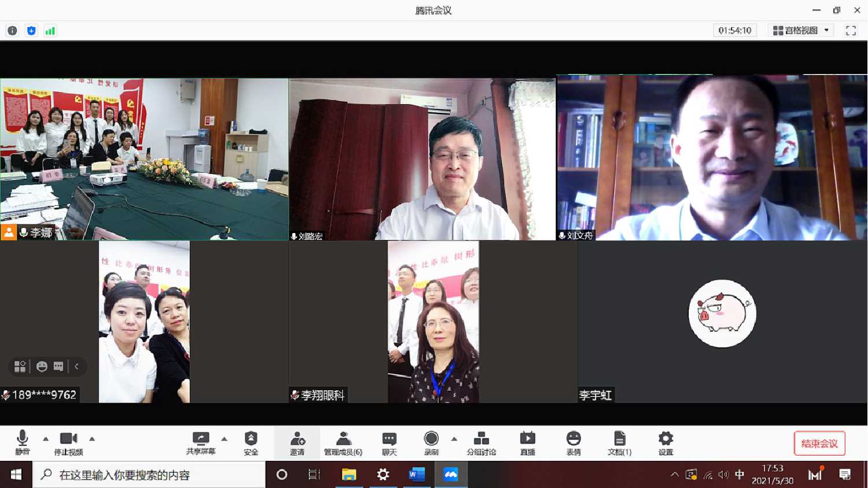Open the 聊天 chat panel
This screenshot has width=868, height=488.
pyautogui.click(x=389, y=443)
